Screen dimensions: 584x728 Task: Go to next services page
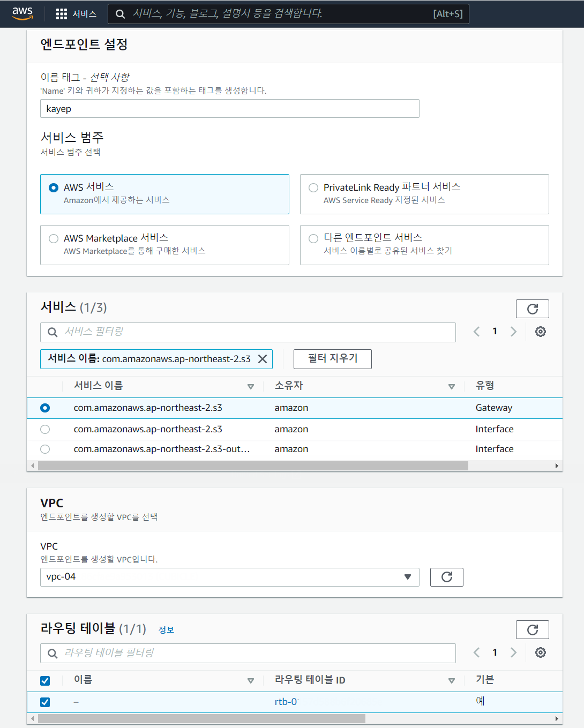pos(513,332)
